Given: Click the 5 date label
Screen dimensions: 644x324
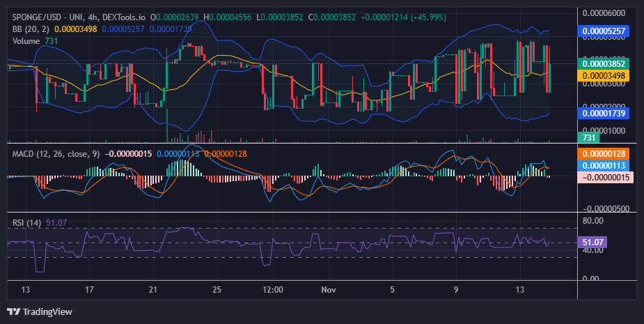Looking at the screenshot, I should click(392, 290).
